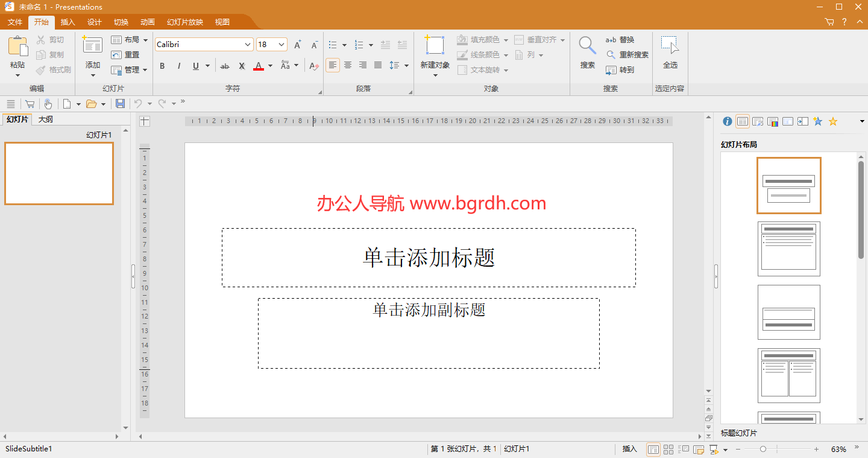Viewport: 868px width, 458px height.
Task: Click the 替换 (replace) tool
Action: 627,40
